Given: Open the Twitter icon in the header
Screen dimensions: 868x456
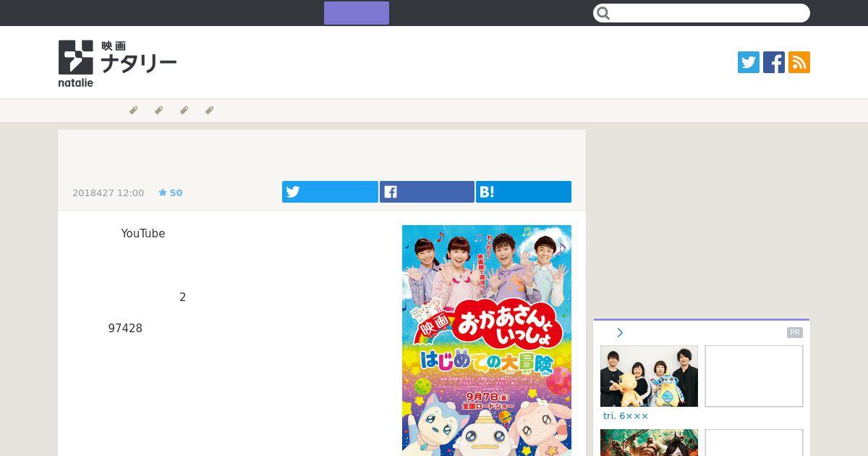Looking at the screenshot, I should (749, 62).
